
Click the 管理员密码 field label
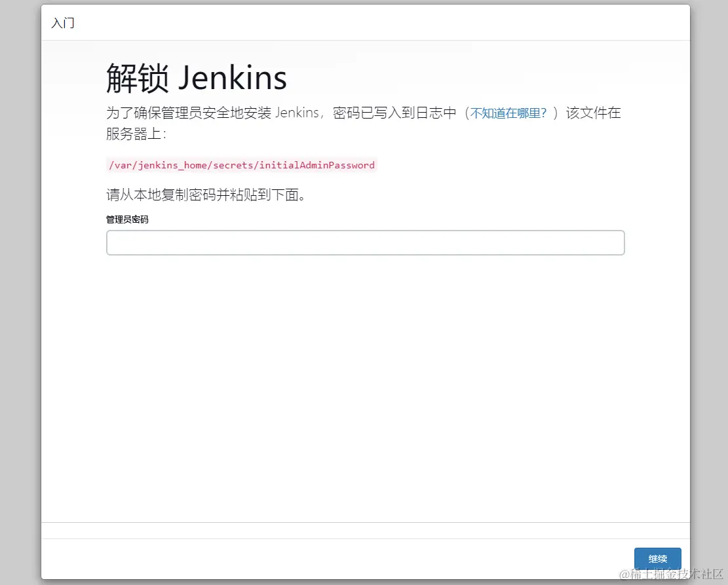[x=127, y=219]
